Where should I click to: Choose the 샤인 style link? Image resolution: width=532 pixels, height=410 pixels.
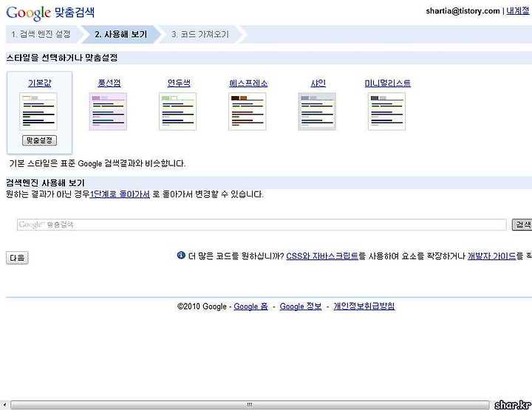click(318, 83)
